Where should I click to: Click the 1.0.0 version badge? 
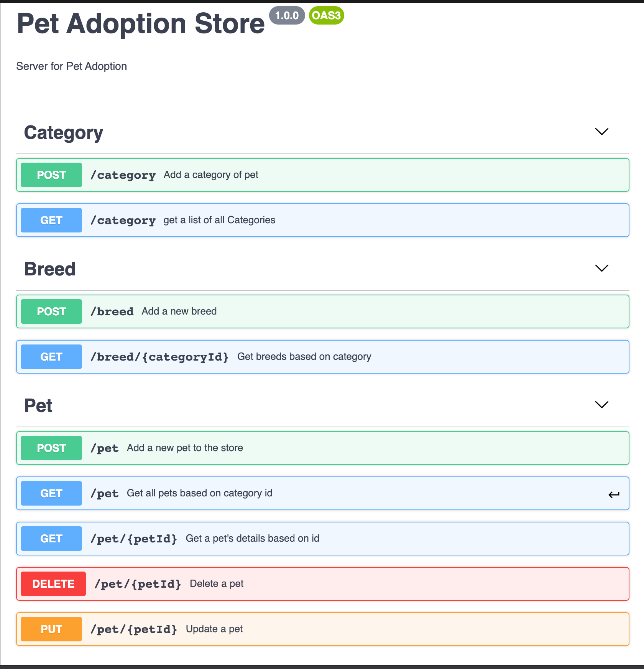(287, 15)
